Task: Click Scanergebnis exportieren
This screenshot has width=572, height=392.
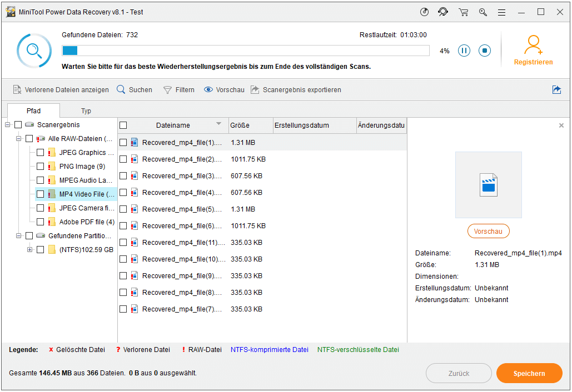Action: (296, 89)
